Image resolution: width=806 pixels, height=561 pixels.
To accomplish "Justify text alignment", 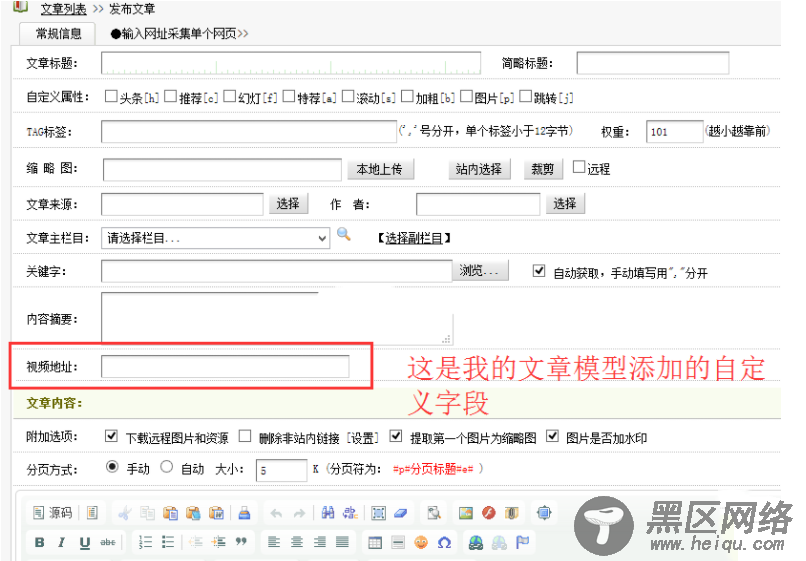I will (342, 542).
